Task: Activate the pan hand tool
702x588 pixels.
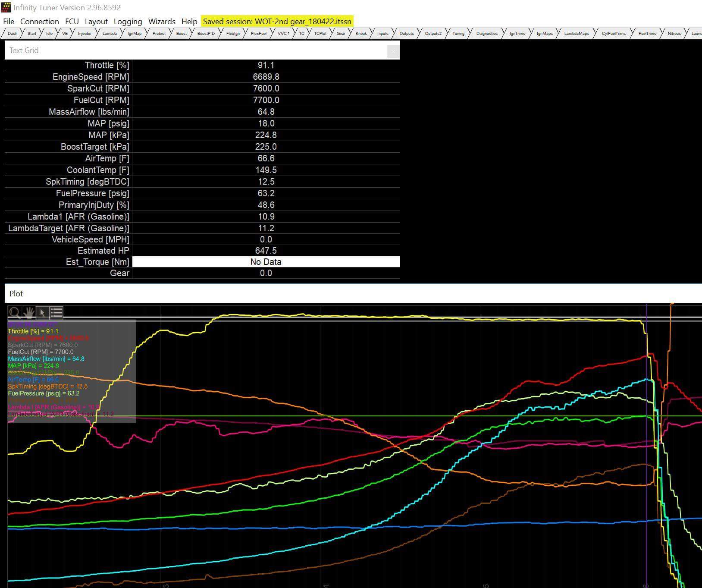Action: pos(28,312)
